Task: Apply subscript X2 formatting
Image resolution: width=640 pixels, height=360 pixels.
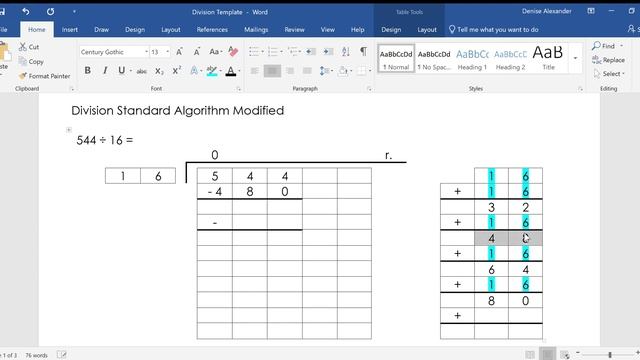Action: [x=159, y=71]
